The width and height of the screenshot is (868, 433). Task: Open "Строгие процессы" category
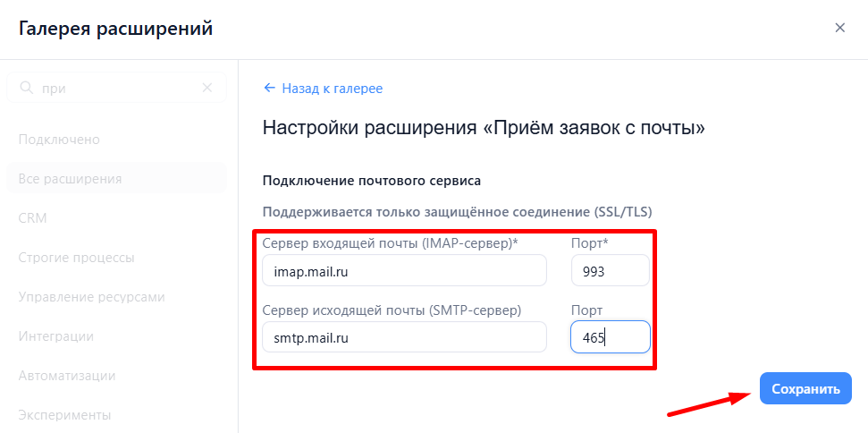pyautogui.click(x=76, y=258)
